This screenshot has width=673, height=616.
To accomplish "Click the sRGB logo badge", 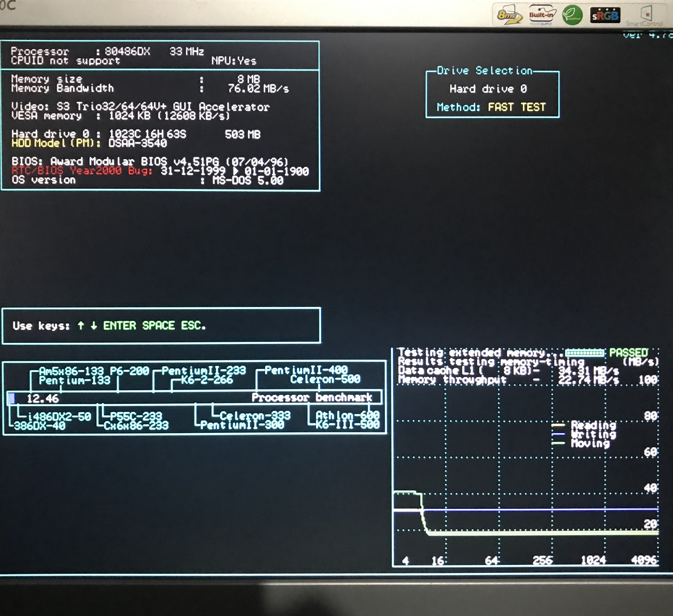I will 605,16.
